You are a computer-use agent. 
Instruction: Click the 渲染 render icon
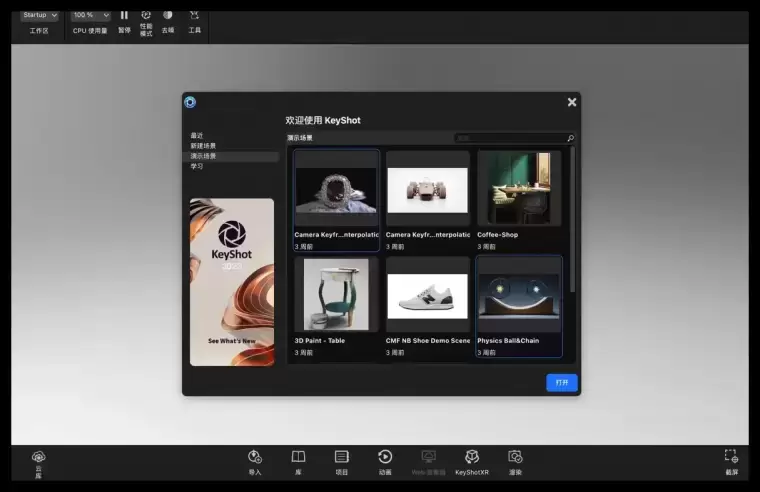click(x=515, y=457)
